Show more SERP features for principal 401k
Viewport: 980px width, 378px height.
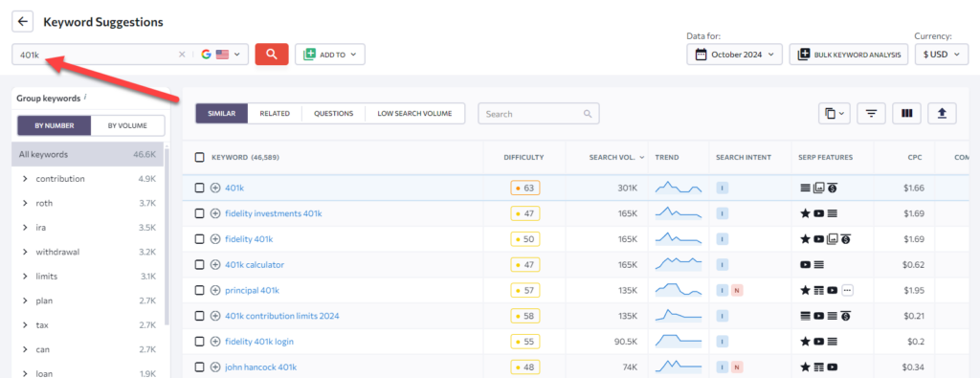[x=848, y=291]
